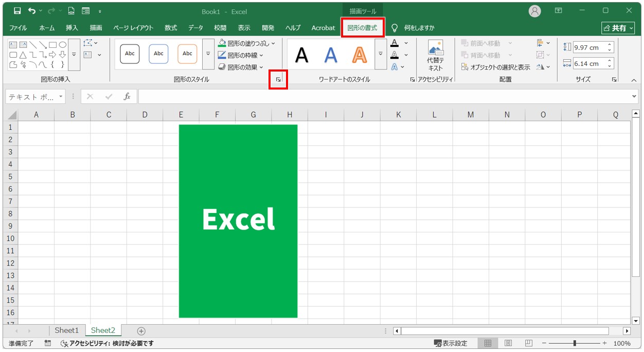This screenshot has width=644, height=352.
Task: Expand the WordArt styles gallery
Action: click(x=381, y=54)
